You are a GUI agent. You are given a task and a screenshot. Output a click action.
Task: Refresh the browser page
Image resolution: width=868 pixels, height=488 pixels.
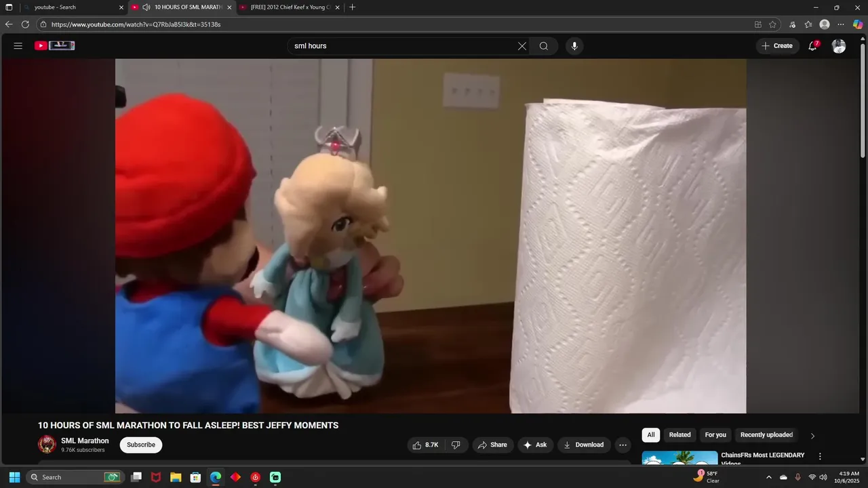click(x=25, y=24)
